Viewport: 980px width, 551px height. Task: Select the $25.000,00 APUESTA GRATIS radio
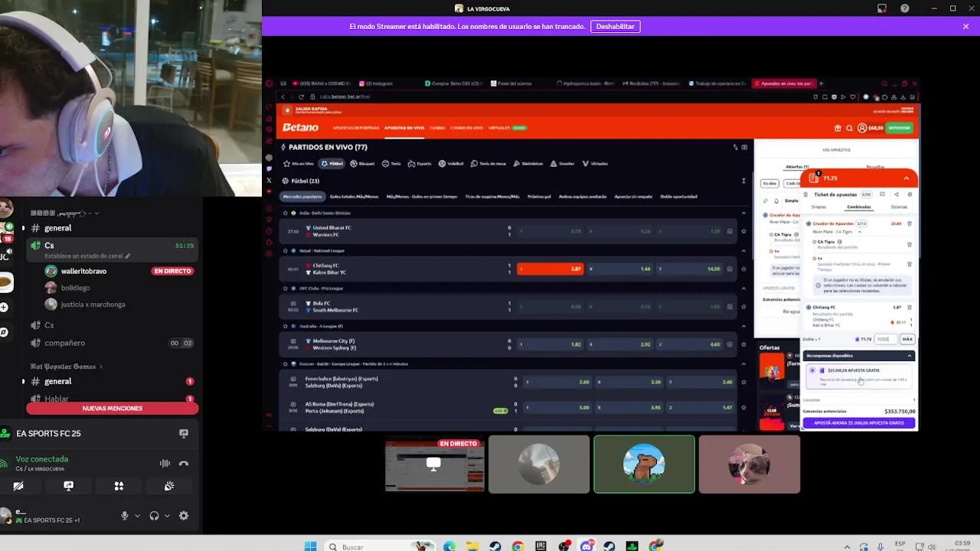pyautogui.click(x=812, y=370)
